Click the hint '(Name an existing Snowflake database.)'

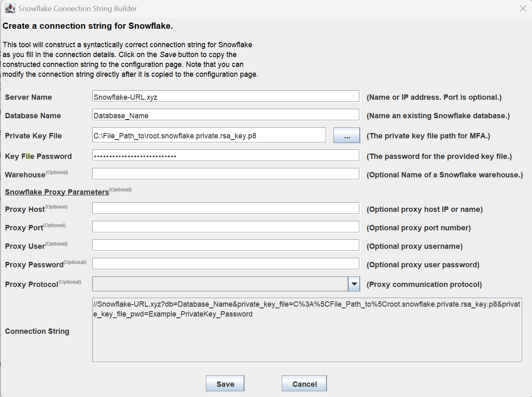click(438, 116)
